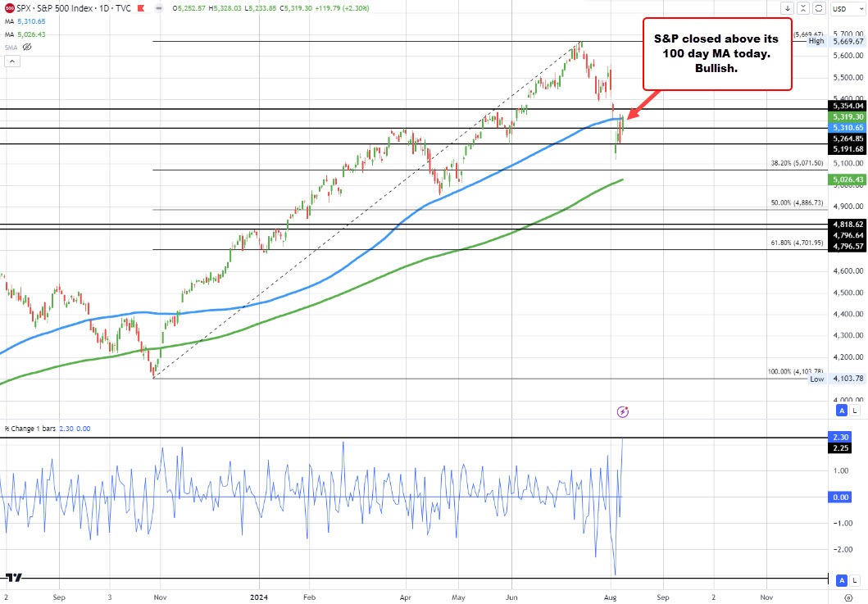Click the 2024 year label on time axis
This screenshot has height=604, width=868.
click(x=258, y=597)
